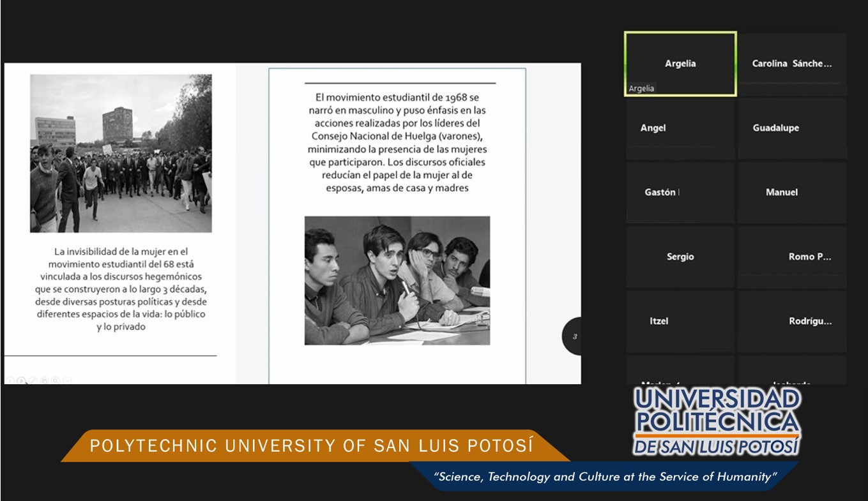Select the Gastón participant tile

(x=681, y=193)
